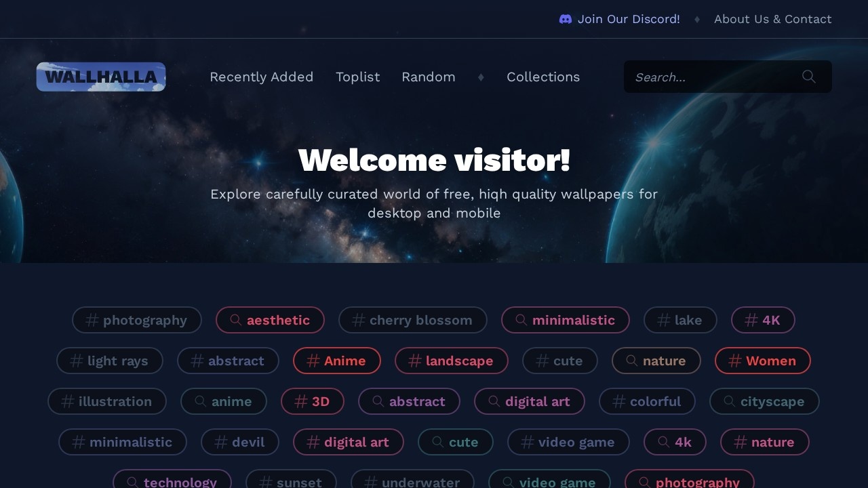The width and height of the screenshot is (868, 488).
Task: Click the hash icon on Anime tag
Action: [x=313, y=361]
